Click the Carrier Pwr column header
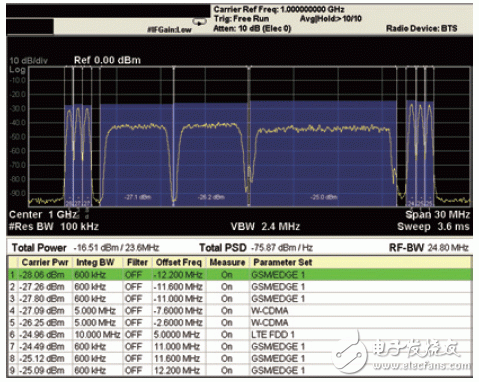 (45, 263)
